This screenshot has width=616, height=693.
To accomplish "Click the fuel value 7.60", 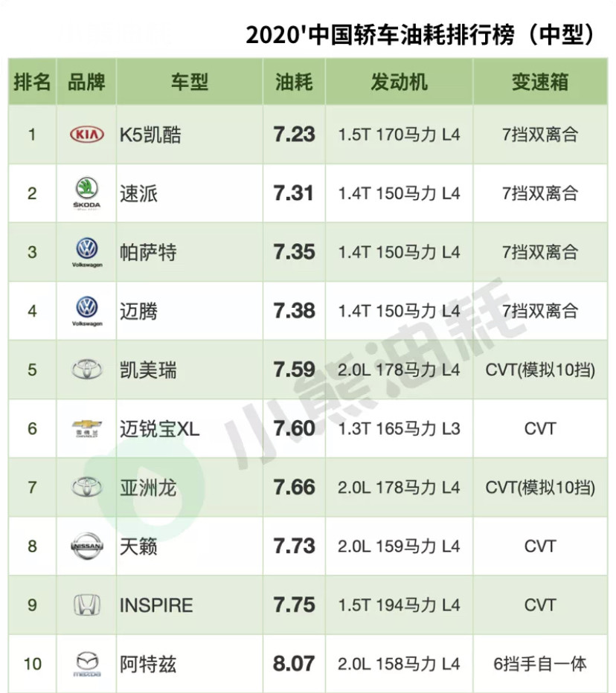I will (x=294, y=428).
